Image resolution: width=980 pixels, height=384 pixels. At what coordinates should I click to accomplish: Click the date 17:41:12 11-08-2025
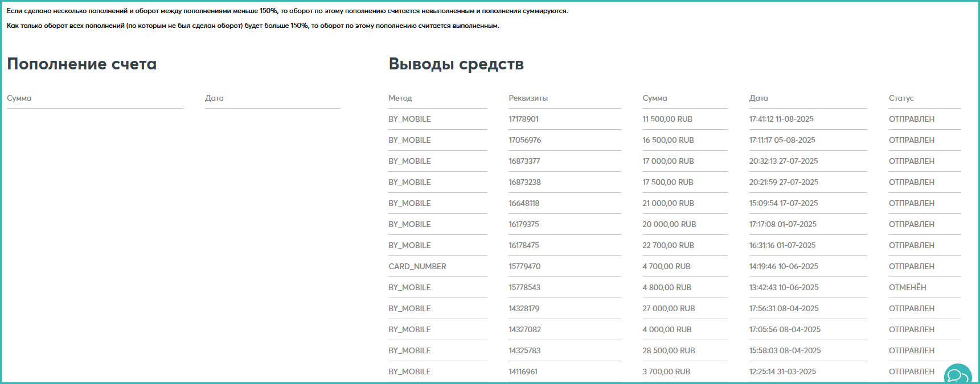[781, 119]
